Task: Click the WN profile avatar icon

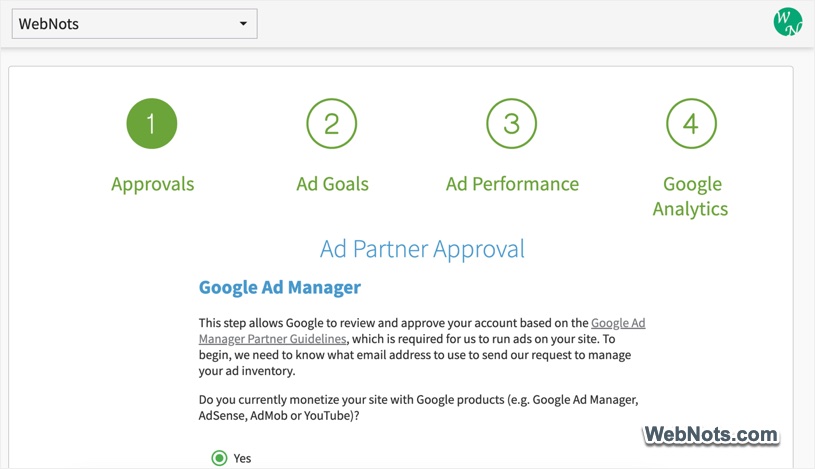Action: [x=787, y=22]
